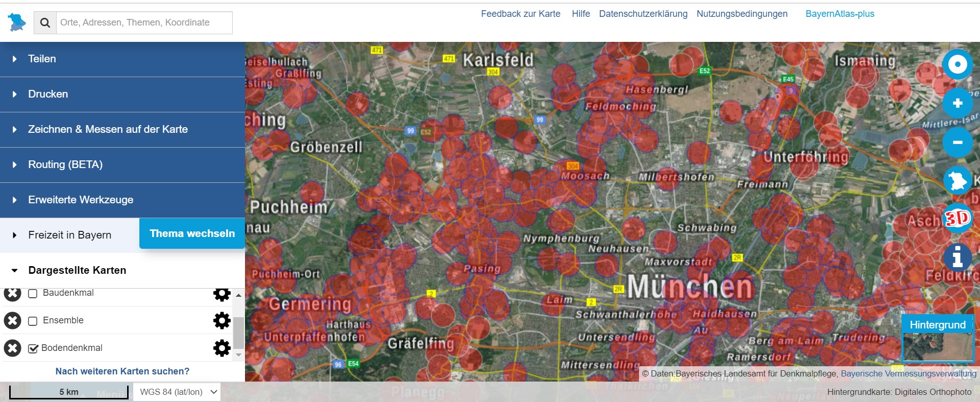Click the Unterföhring map label

tap(806, 157)
